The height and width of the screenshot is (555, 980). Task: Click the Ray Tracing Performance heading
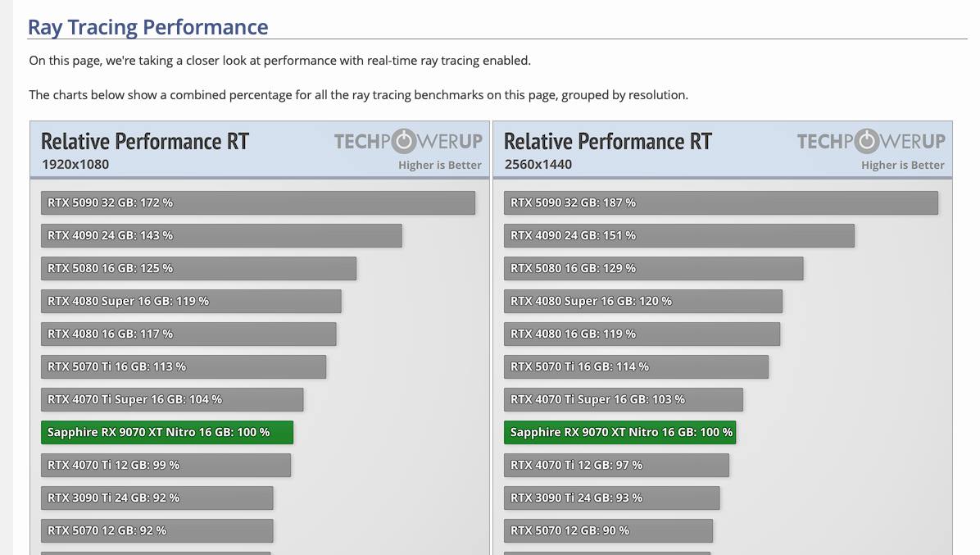point(148,27)
